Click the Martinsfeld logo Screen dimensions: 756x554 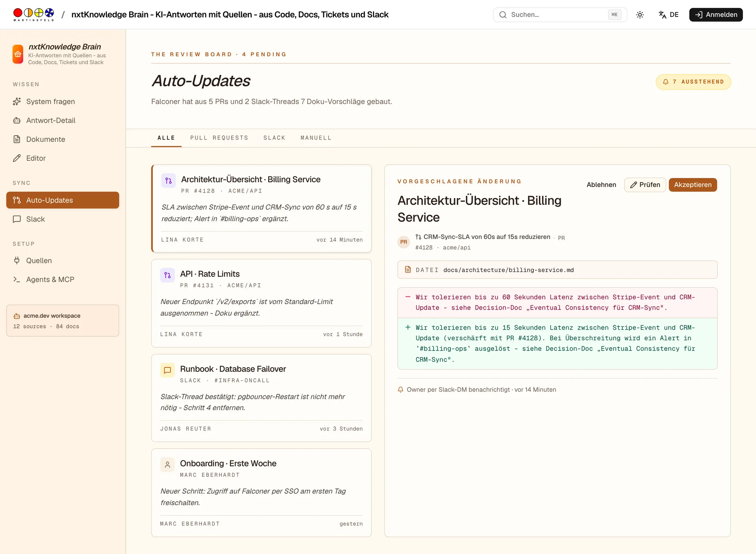pos(33,15)
